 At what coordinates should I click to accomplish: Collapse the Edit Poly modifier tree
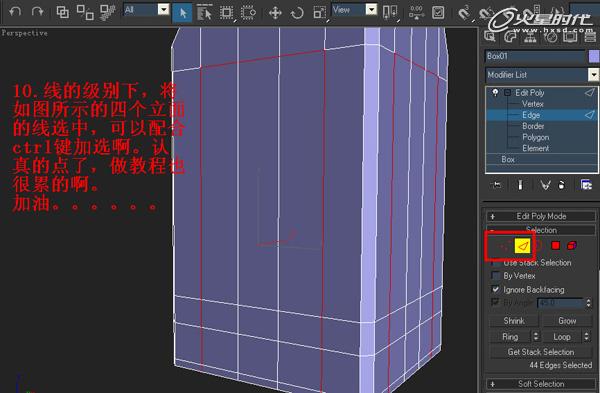pos(507,93)
